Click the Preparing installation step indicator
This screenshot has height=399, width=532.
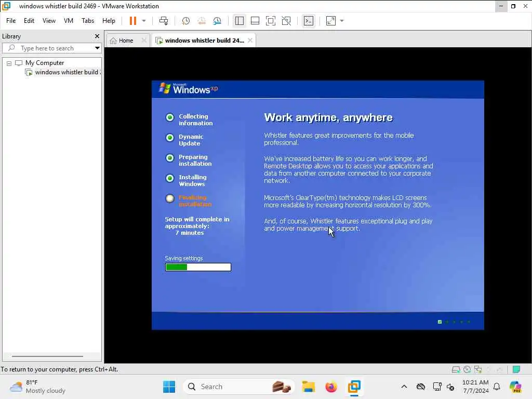pos(170,158)
